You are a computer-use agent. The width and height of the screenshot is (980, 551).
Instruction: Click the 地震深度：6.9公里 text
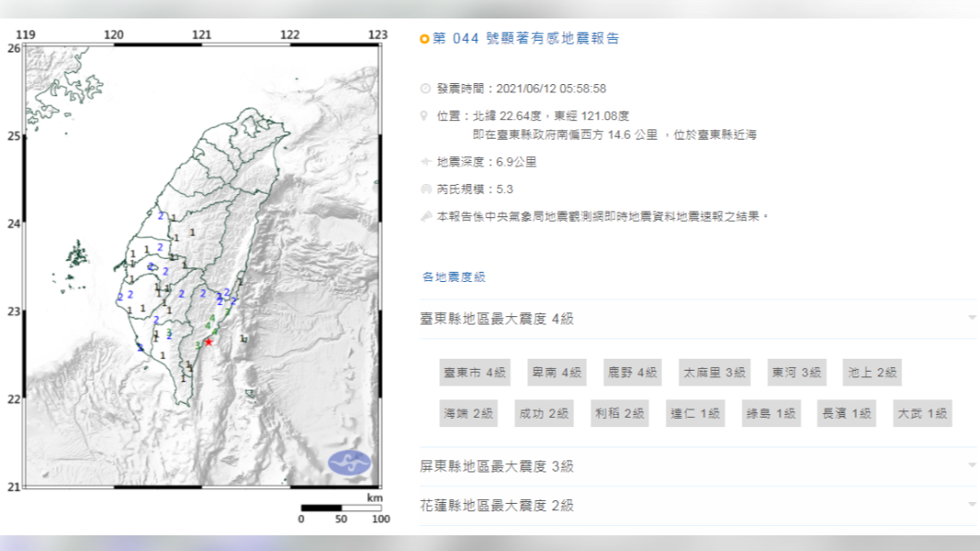coord(486,162)
